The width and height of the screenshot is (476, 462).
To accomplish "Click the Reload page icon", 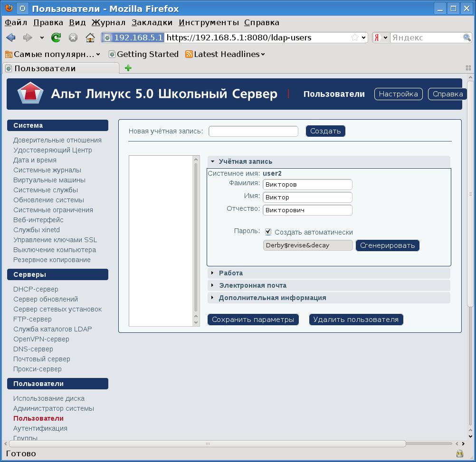I will click(x=56, y=38).
